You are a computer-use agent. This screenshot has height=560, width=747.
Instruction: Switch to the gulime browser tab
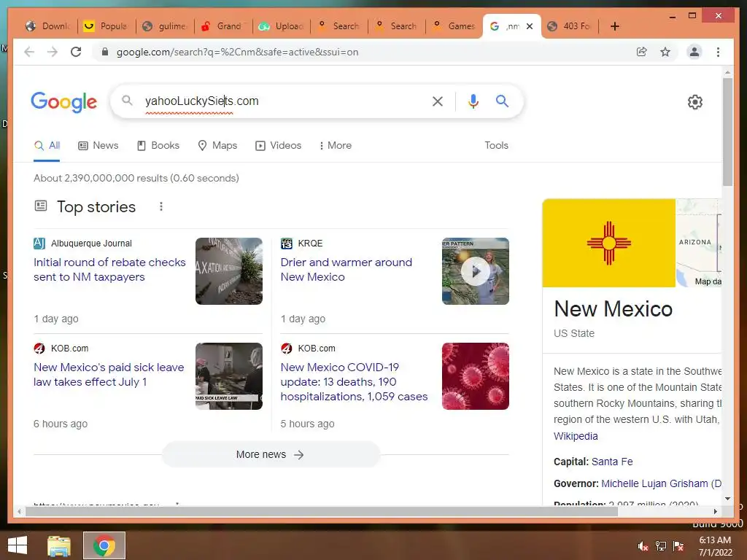pyautogui.click(x=166, y=26)
